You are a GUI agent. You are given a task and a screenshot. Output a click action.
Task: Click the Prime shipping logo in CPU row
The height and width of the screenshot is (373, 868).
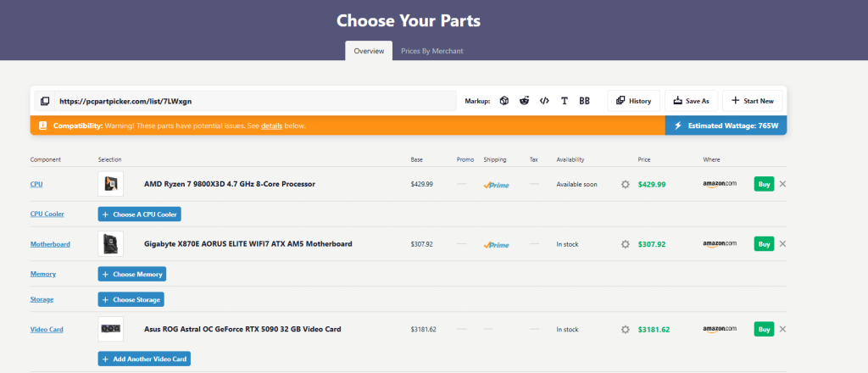pos(496,185)
